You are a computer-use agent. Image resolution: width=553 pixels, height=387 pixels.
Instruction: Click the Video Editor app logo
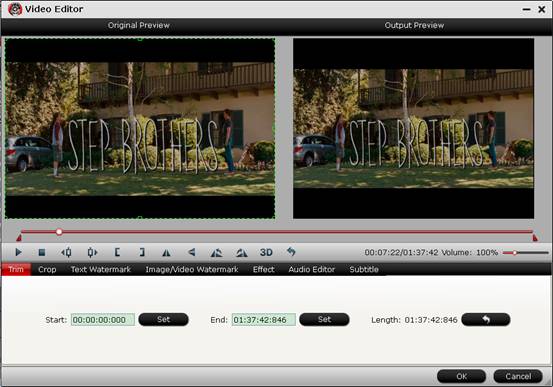[15, 9]
